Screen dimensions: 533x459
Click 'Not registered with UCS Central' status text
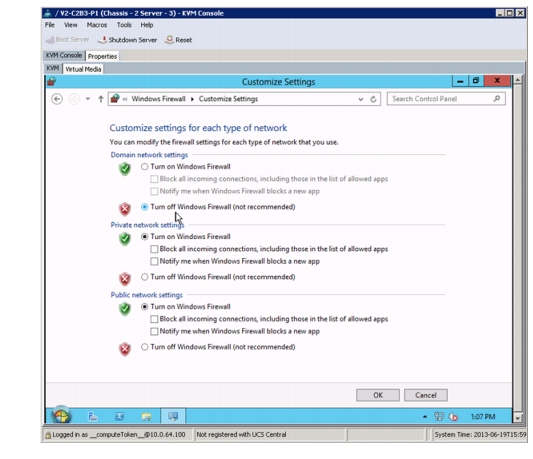click(x=241, y=435)
